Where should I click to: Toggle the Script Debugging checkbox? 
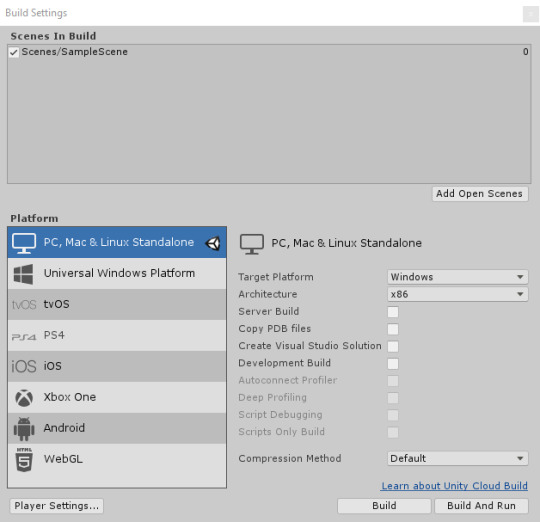[x=393, y=415]
